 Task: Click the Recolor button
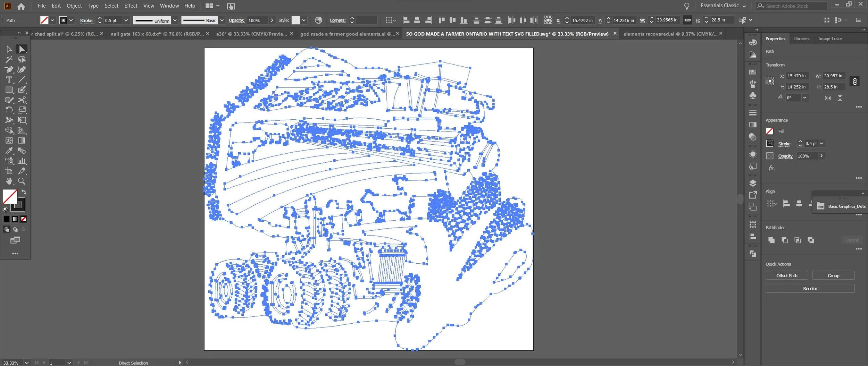pos(810,288)
